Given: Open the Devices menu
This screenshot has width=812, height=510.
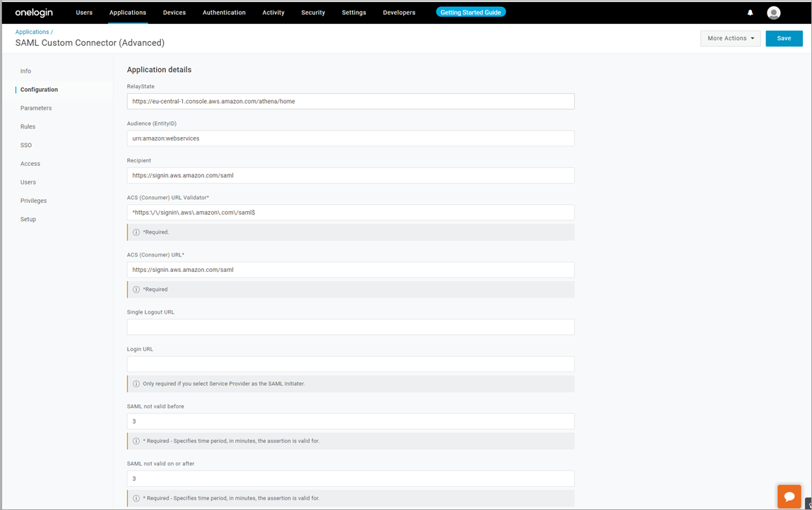Looking at the screenshot, I should [174, 13].
